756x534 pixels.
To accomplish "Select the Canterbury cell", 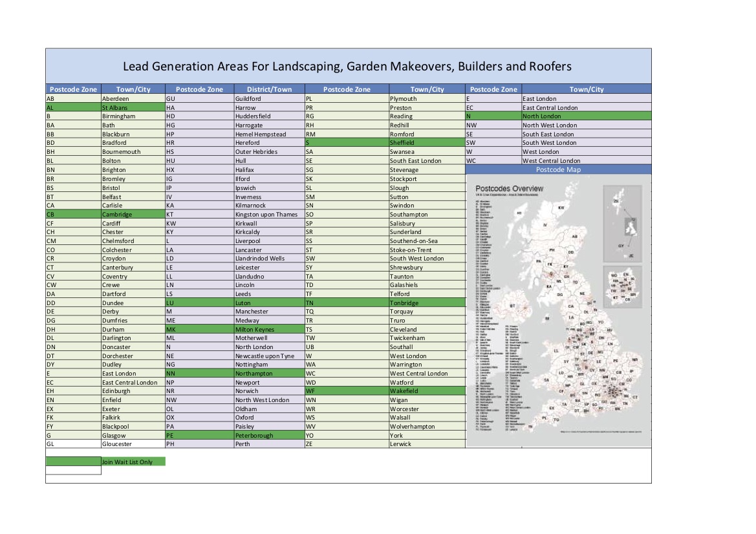I will click(133, 268).
